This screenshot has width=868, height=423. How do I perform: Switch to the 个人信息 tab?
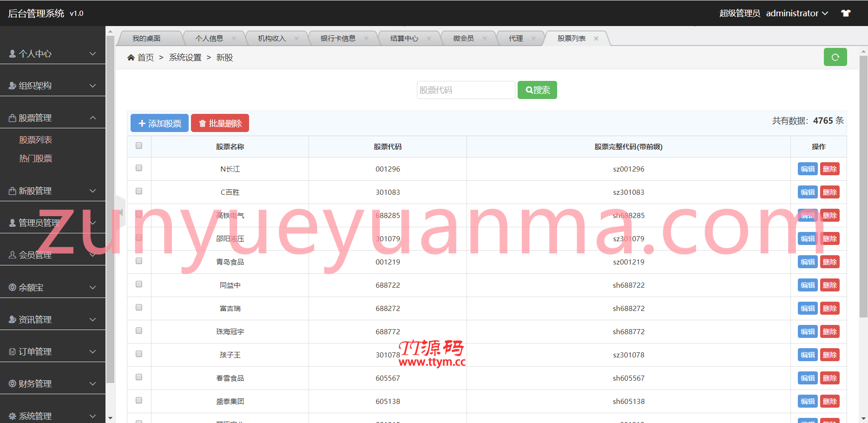(x=209, y=39)
